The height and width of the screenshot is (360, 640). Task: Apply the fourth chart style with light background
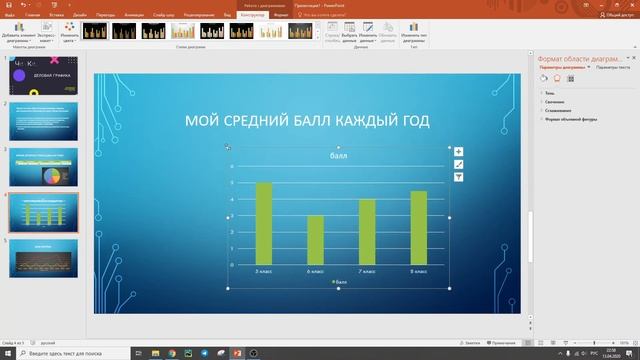coord(183,31)
